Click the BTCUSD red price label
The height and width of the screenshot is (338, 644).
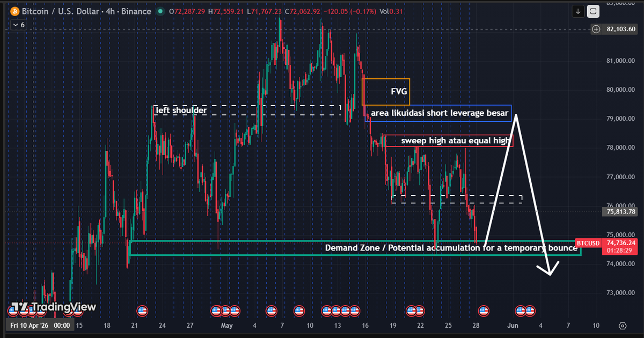[x=588, y=243]
